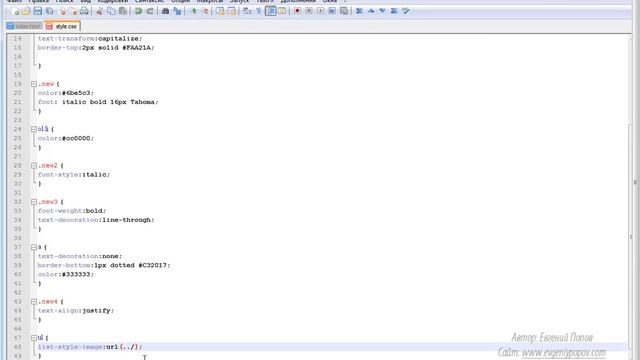Collapse the ol li rule fold marker

34,129
